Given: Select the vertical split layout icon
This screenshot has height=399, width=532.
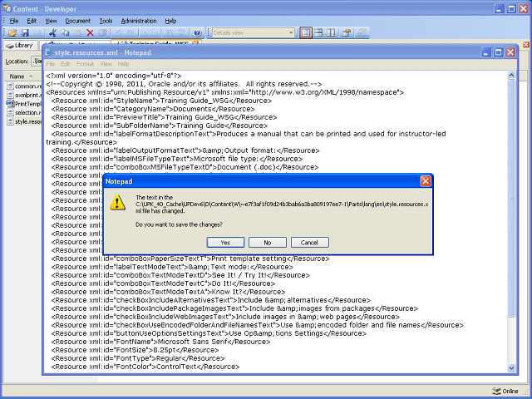Looking at the screenshot, I should (331, 33).
